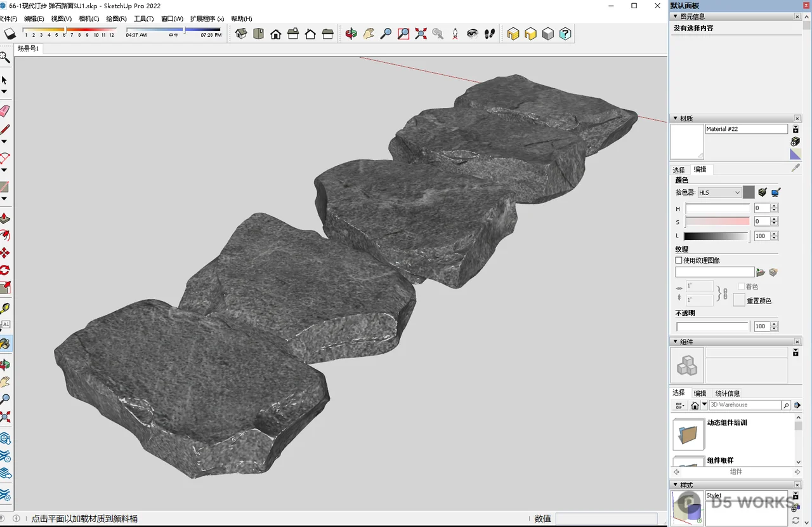Click the 3D Warehouse search field
The image size is (812, 527).
(745, 405)
